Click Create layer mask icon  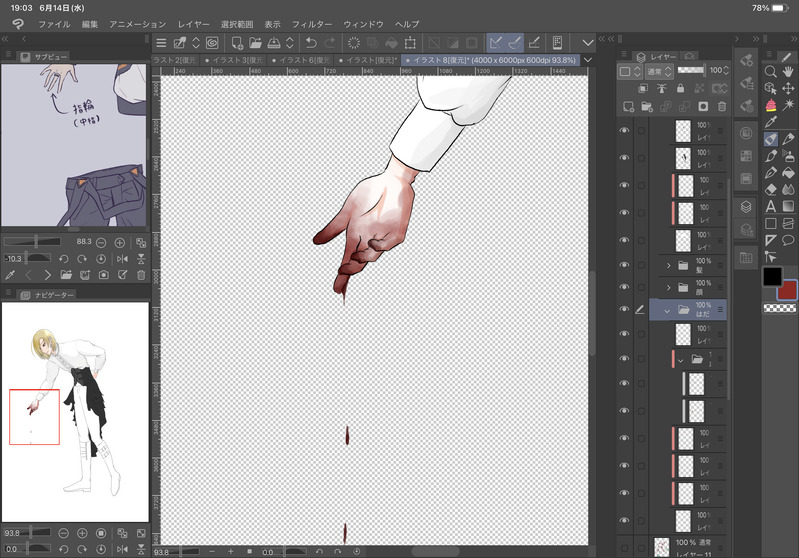(703, 107)
